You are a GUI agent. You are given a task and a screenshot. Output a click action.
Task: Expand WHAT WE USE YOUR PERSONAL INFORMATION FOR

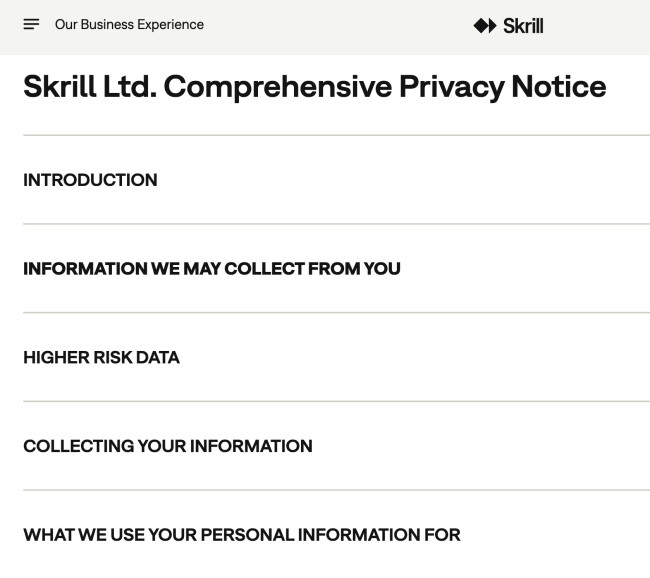click(241, 535)
